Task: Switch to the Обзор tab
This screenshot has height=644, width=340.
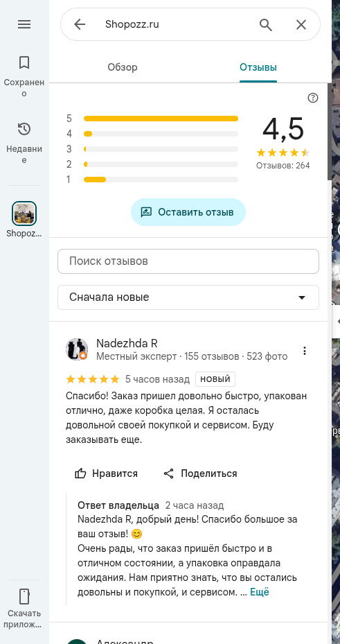Action: (x=122, y=67)
